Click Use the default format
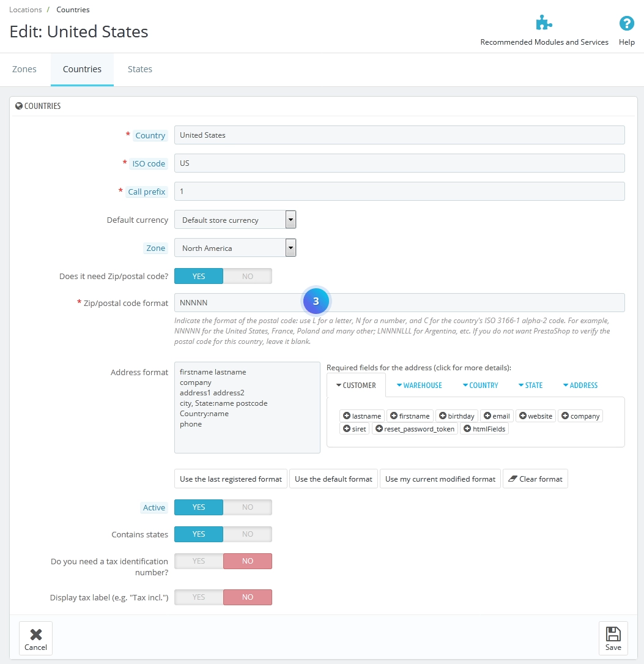Viewport: 644px width, 664px height. pos(333,479)
